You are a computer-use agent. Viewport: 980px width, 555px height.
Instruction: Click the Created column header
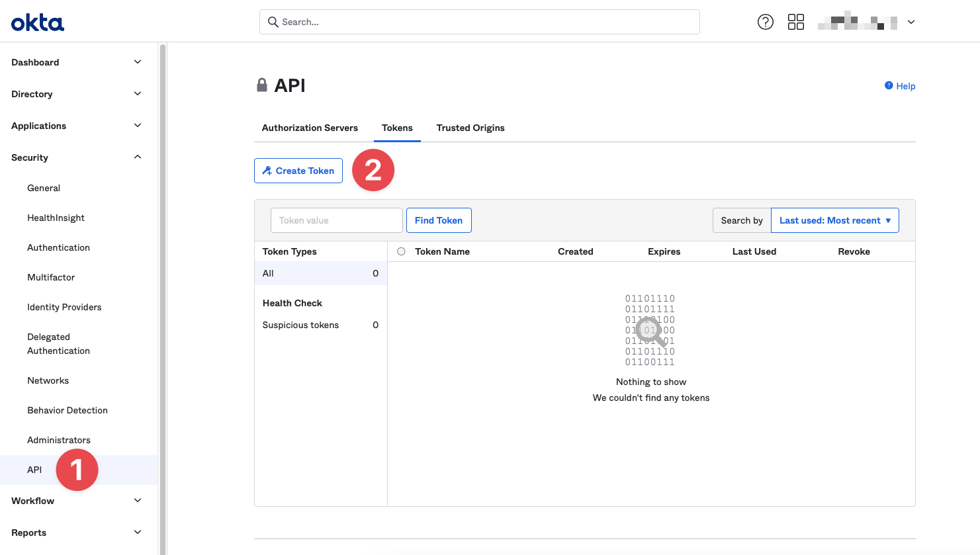(575, 251)
